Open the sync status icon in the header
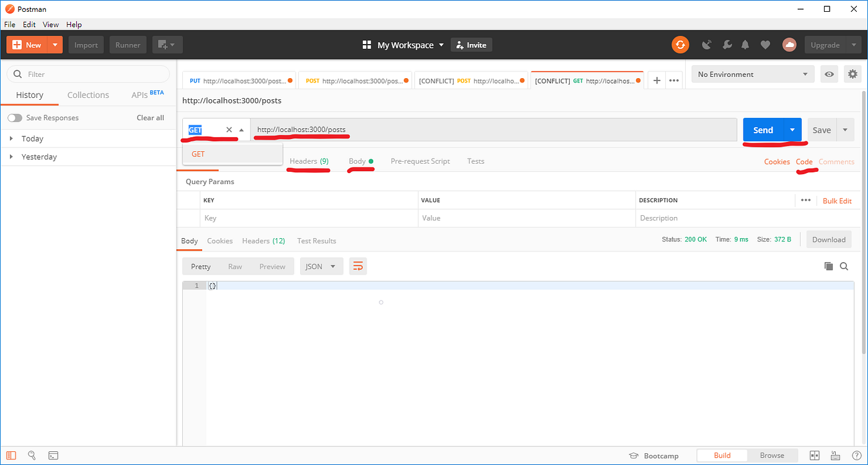Viewport: 868px width, 465px height. (x=680, y=45)
